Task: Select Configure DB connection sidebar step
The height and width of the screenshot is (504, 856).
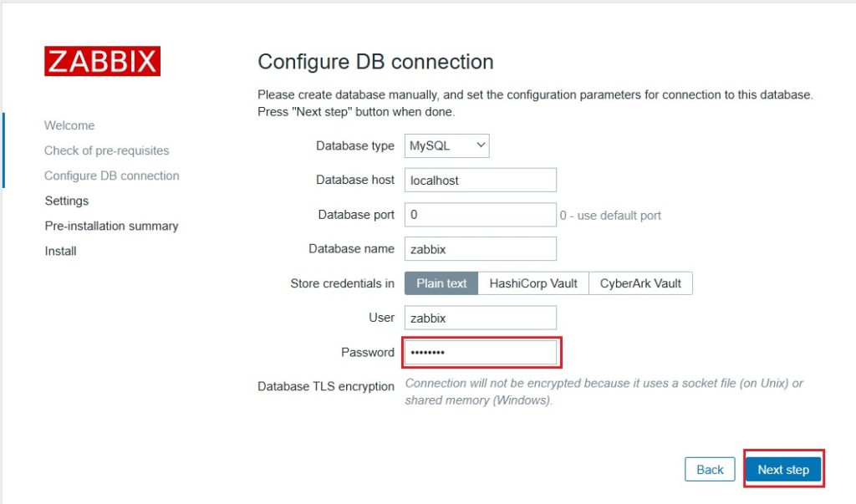Action: coord(111,176)
